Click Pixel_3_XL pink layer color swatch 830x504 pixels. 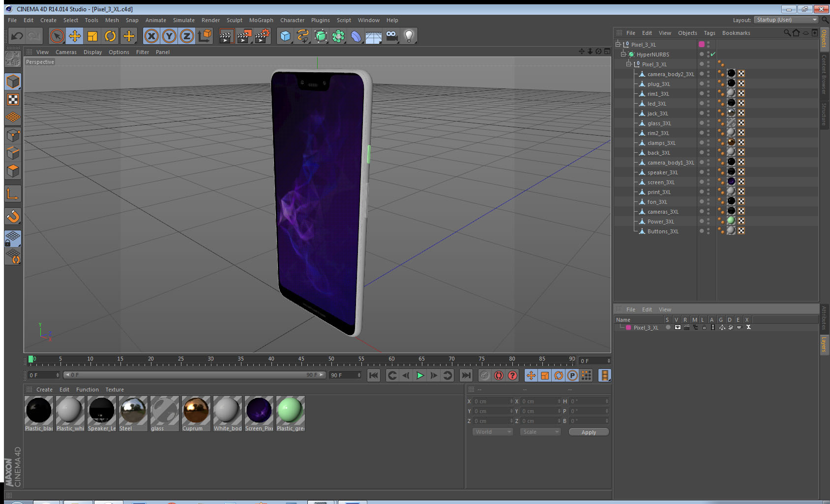tap(628, 328)
